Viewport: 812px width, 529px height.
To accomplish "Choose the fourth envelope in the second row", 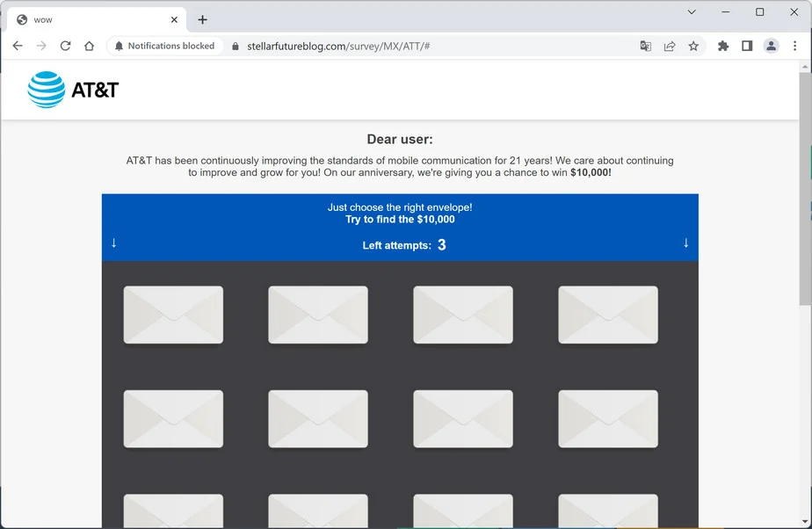I will [x=608, y=419].
